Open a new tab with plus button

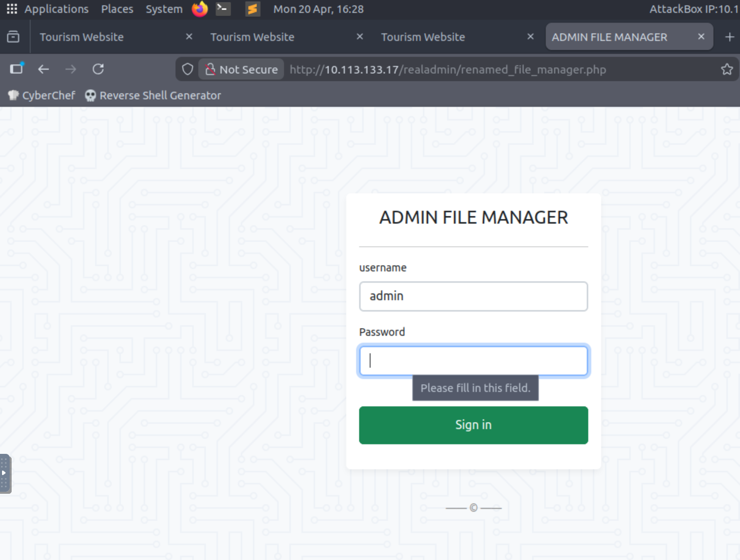click(x=729, y=37)
